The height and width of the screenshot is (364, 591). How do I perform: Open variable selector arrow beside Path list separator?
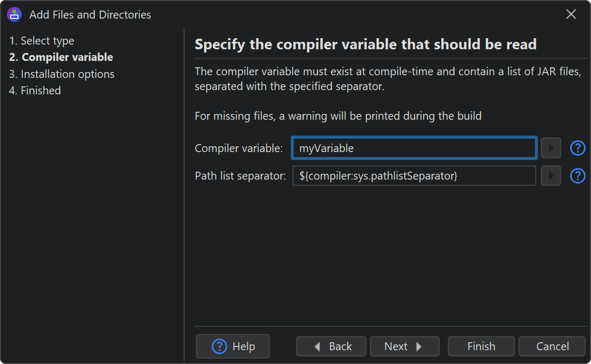551,175
